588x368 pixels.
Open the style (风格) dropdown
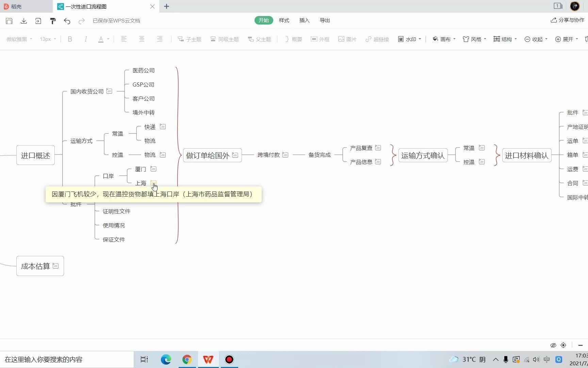pyautogui.click(x=475, y=39)
